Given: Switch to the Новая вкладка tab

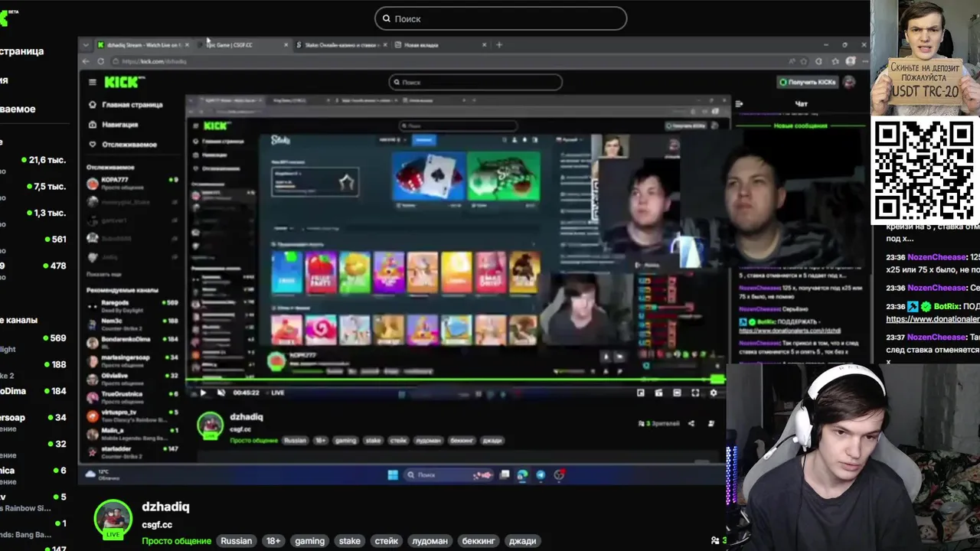Looking at the screenshot, I should [440, 45].
